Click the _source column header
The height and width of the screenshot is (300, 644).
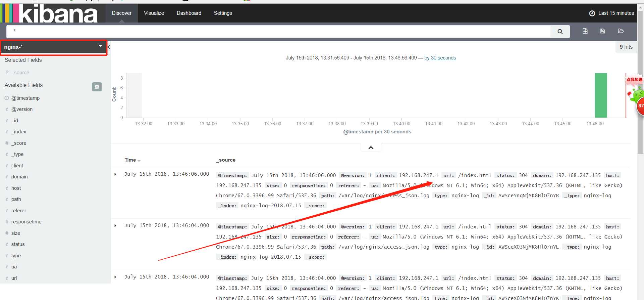coord(226,160)
